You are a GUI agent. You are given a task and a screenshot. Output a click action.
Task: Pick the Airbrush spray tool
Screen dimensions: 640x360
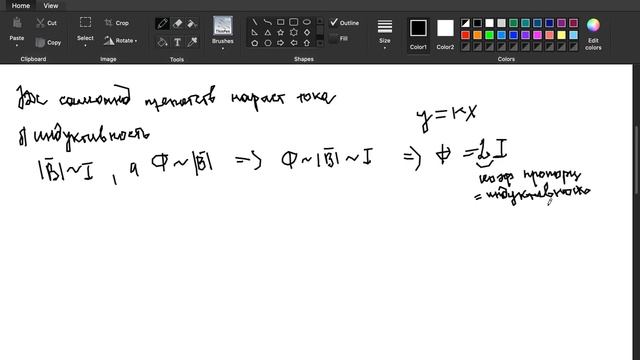click(x=192, y=23)
